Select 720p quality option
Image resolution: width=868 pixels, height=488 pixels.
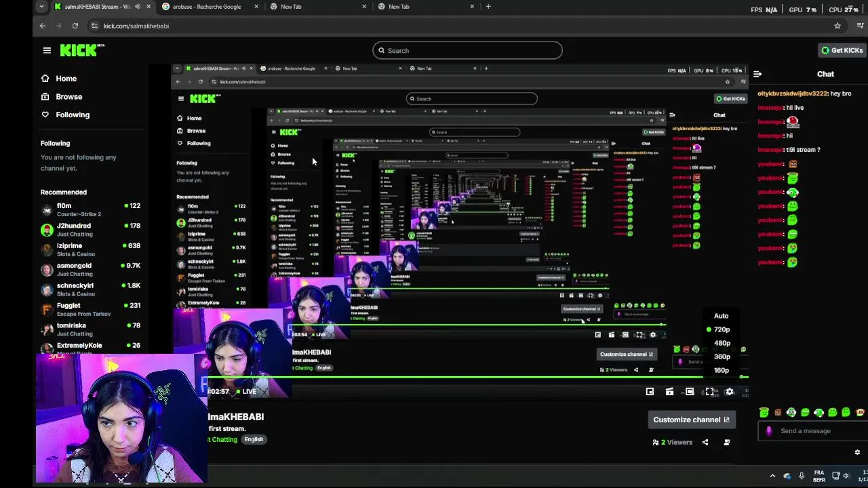[x=722, y=329]
